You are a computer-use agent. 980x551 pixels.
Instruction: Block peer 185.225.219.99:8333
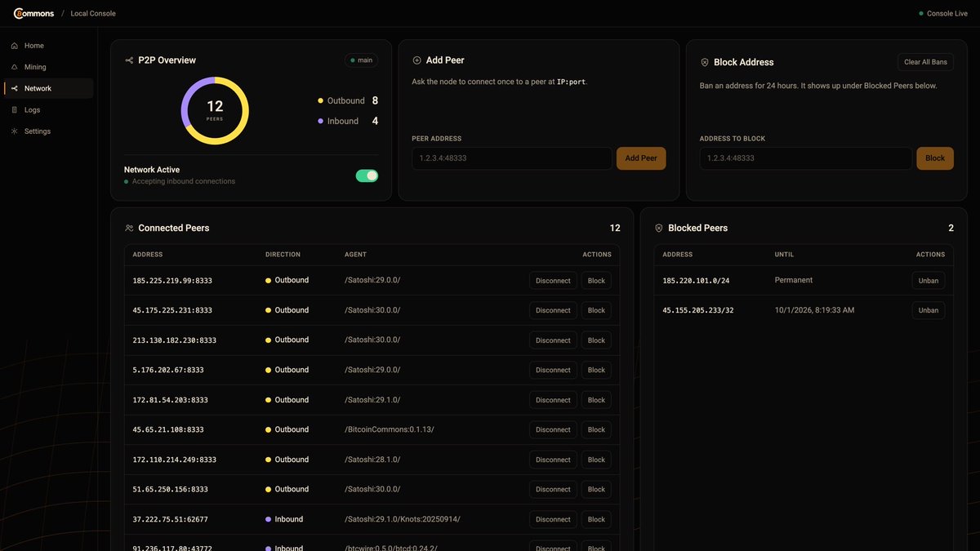(x=596, y=281)
